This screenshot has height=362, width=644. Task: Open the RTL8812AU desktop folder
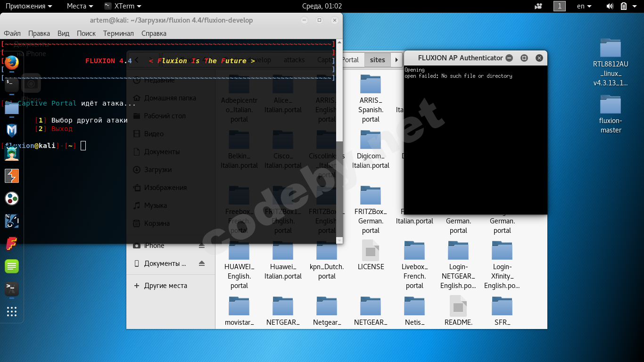click(x=611, y=62)
